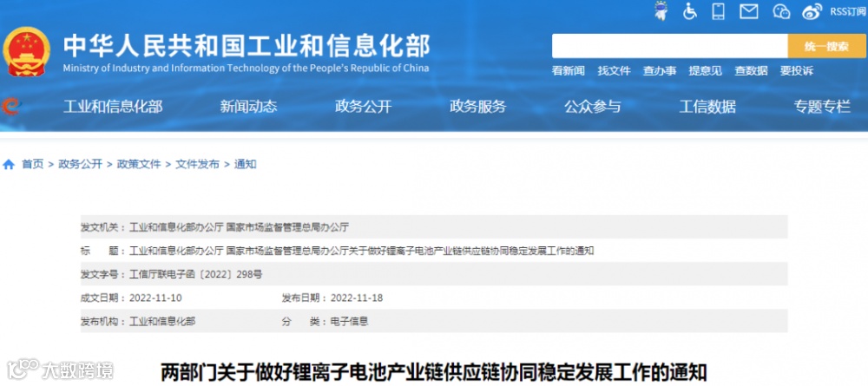
Task: Open the 找文件 quick link
Action: coord(614,71)
